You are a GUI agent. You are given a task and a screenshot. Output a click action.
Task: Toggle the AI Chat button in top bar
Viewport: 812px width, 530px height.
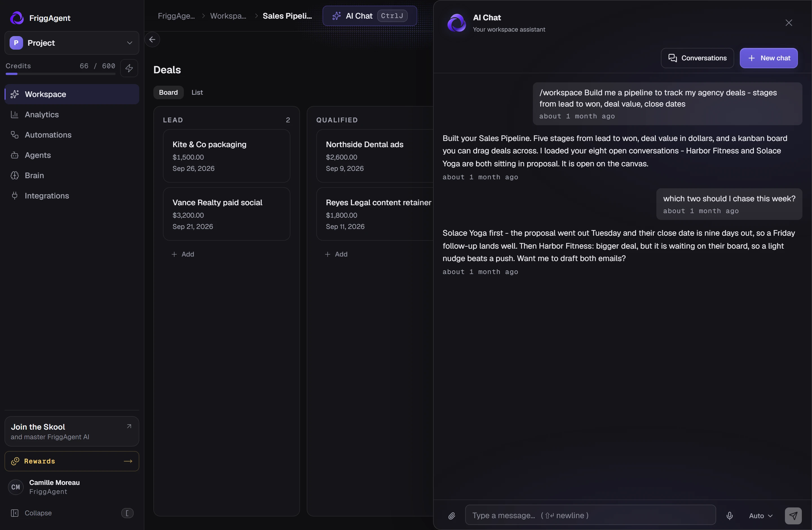coord(370,16)
